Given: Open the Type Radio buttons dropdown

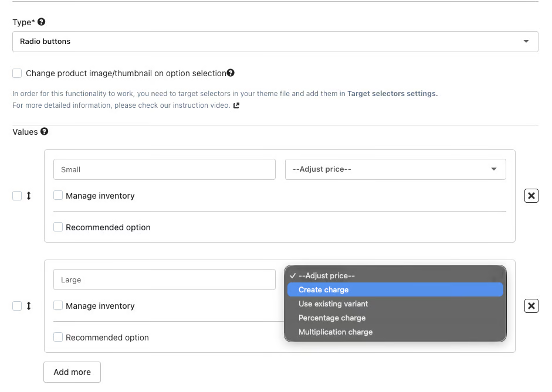Looking at the screenshot, I should point(275,42).
